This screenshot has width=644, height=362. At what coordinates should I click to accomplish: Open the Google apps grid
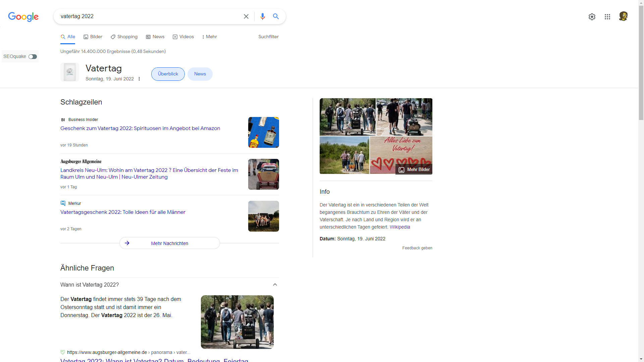click(607, 17)
